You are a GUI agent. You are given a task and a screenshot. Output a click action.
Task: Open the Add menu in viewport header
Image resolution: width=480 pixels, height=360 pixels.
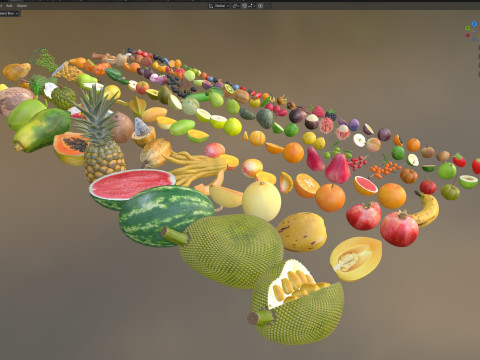[x=9, y=6]
